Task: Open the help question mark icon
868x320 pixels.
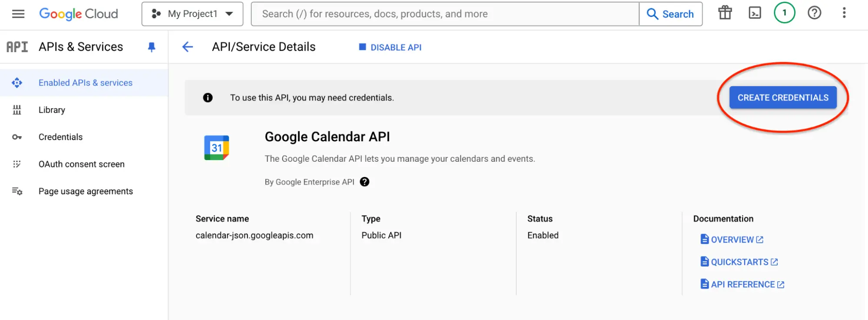Action: [815, 13]
